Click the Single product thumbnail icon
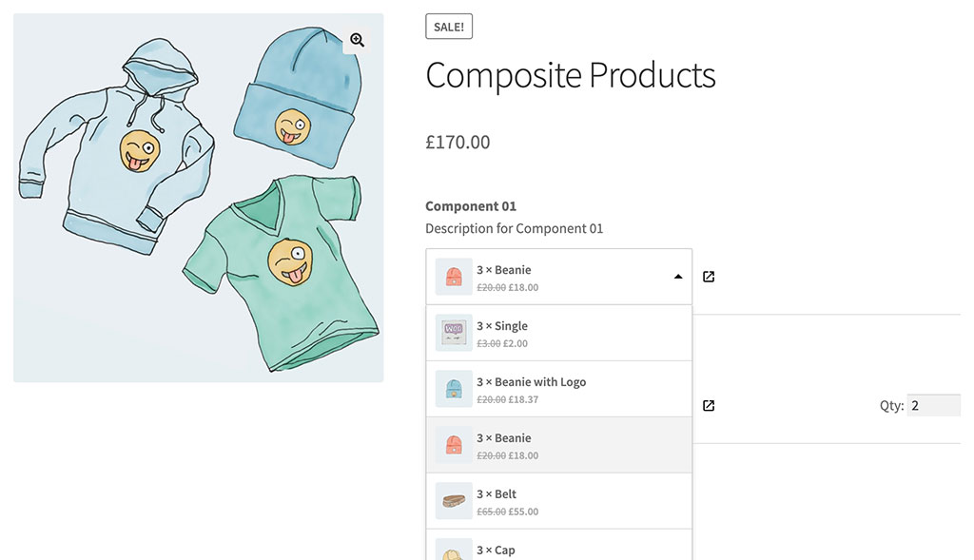The width and height of the screenshot is (974, 560). tap(454, 333)
